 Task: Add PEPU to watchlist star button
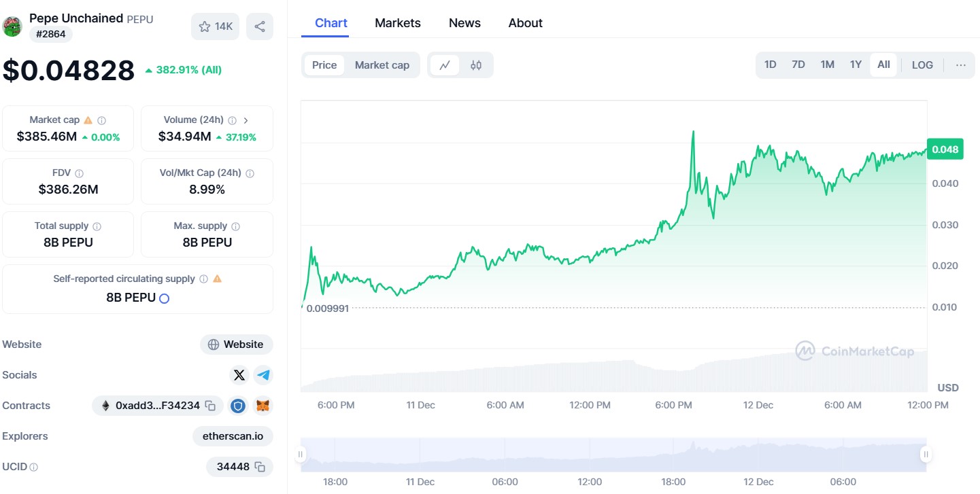[215, 27]
